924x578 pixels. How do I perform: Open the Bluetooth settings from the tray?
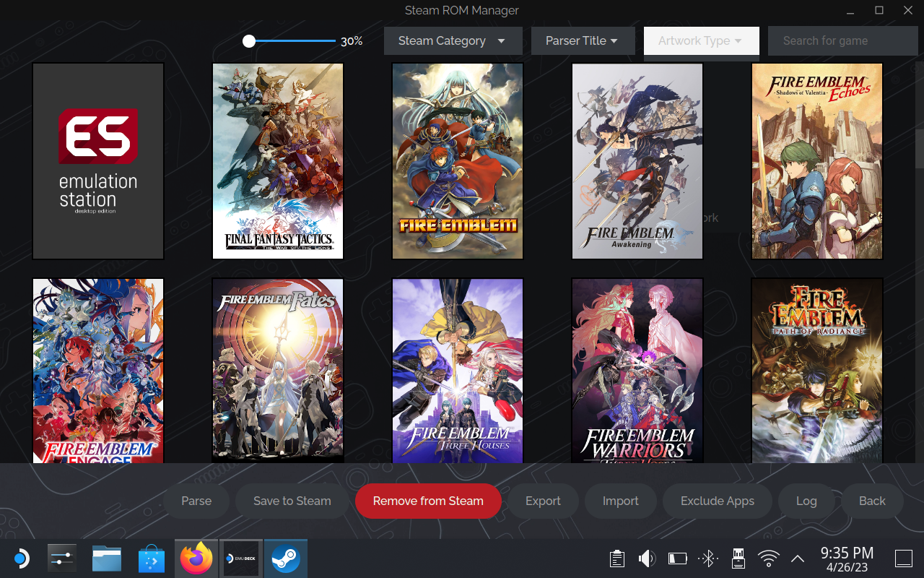[707, 558]
